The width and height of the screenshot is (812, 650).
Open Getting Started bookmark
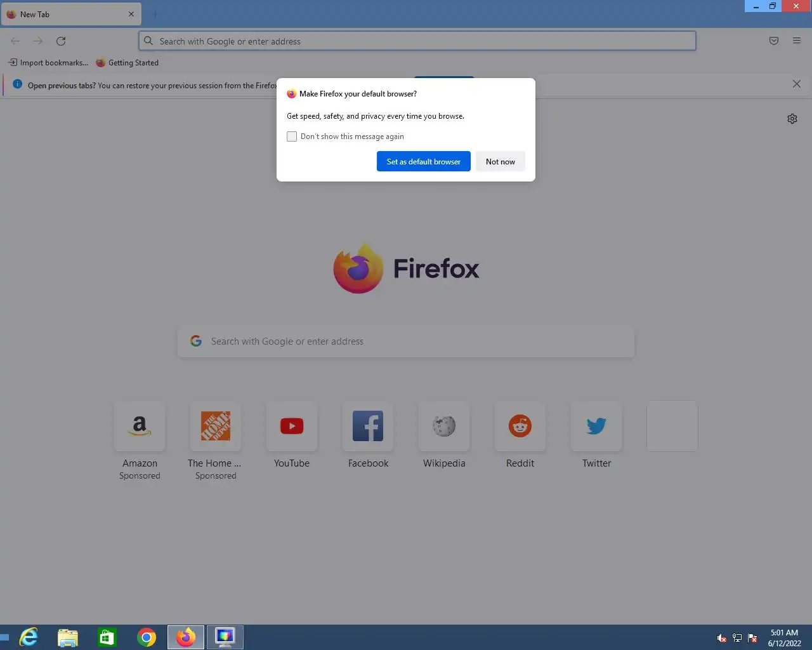pos(127,62)
